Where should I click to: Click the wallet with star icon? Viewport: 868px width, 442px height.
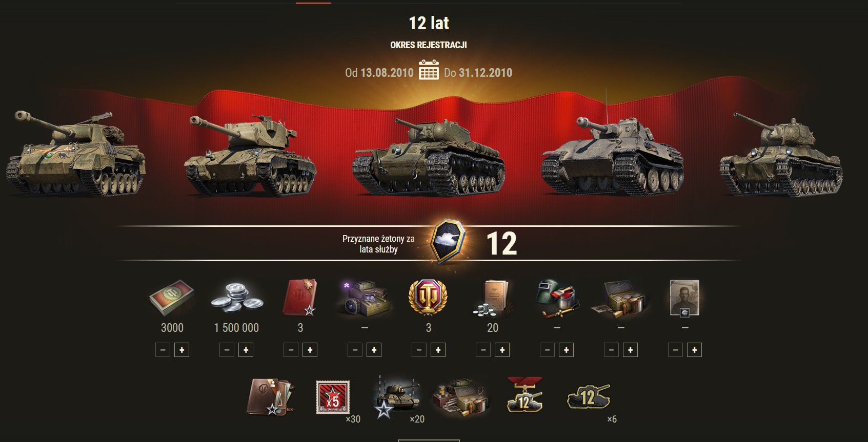[x=269, y=396]
